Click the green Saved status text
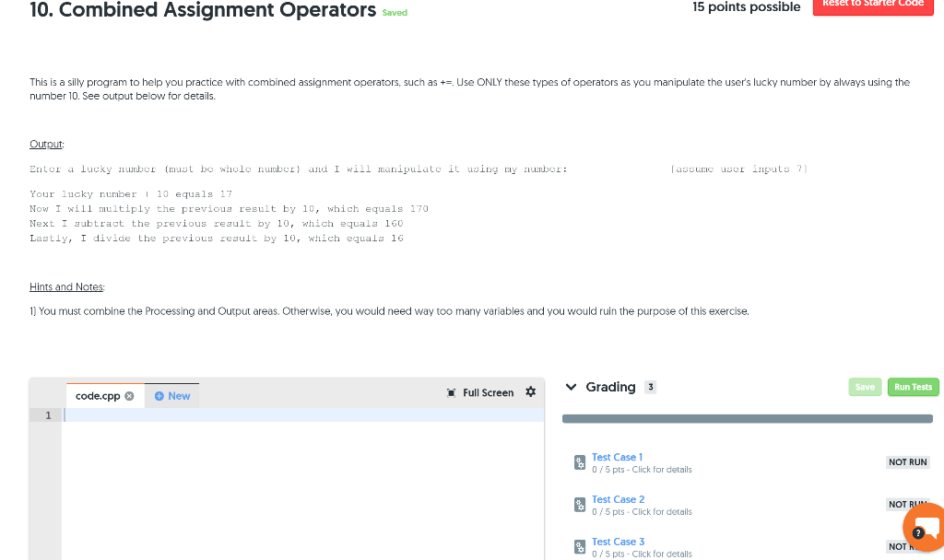 tap(395, 13)
